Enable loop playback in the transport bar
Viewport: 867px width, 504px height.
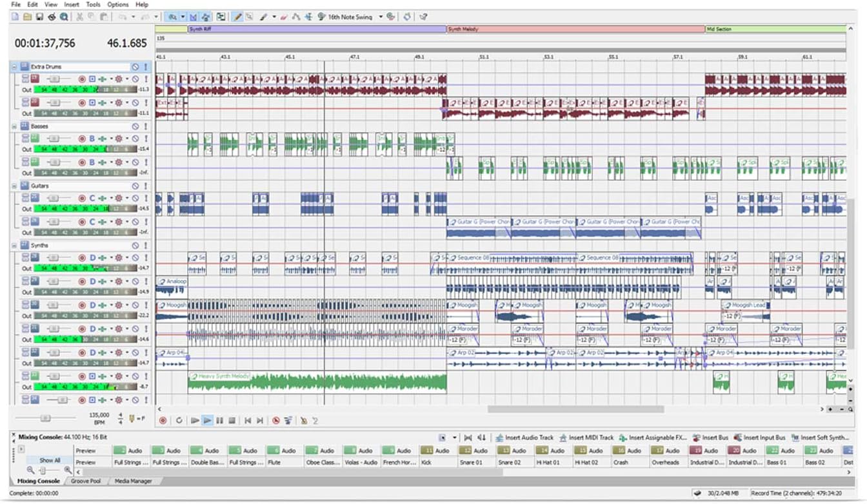[179, 420]
